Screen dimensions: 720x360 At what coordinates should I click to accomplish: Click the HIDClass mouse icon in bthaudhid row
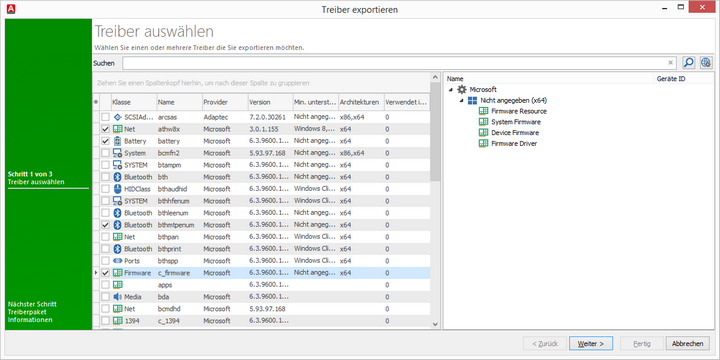[118, 189]
